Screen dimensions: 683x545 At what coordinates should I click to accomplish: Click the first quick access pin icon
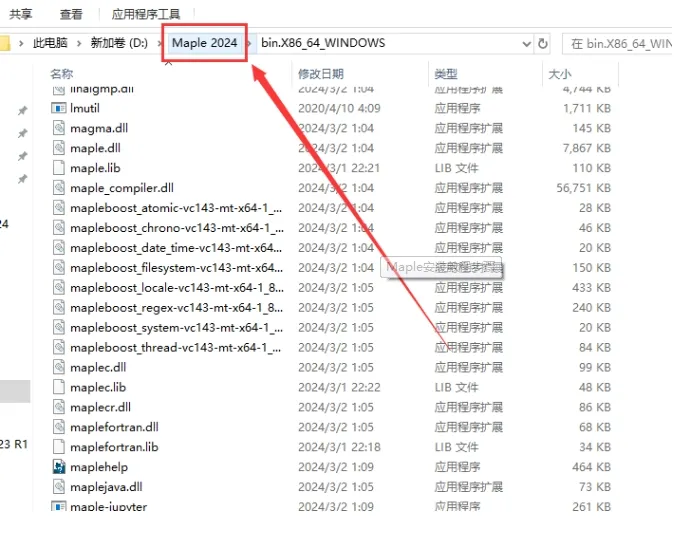[23, 110]
